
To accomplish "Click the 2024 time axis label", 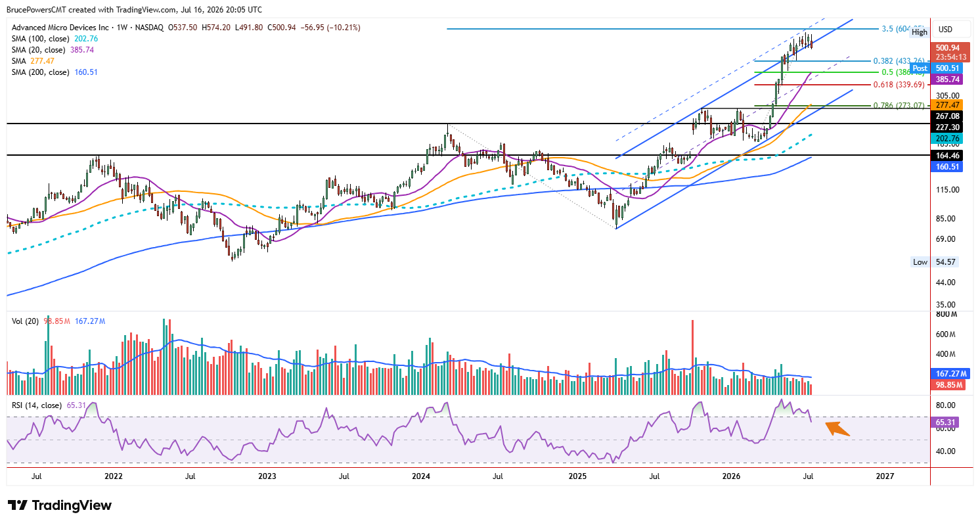I will pyautogui.click(x=421, y=475).
